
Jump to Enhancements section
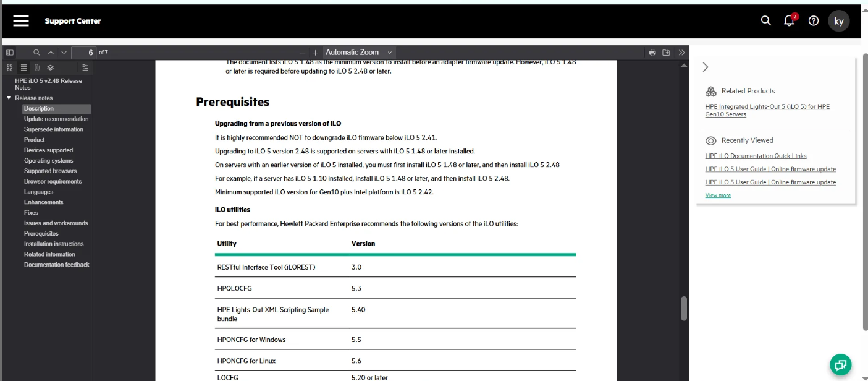pos(44,202)
